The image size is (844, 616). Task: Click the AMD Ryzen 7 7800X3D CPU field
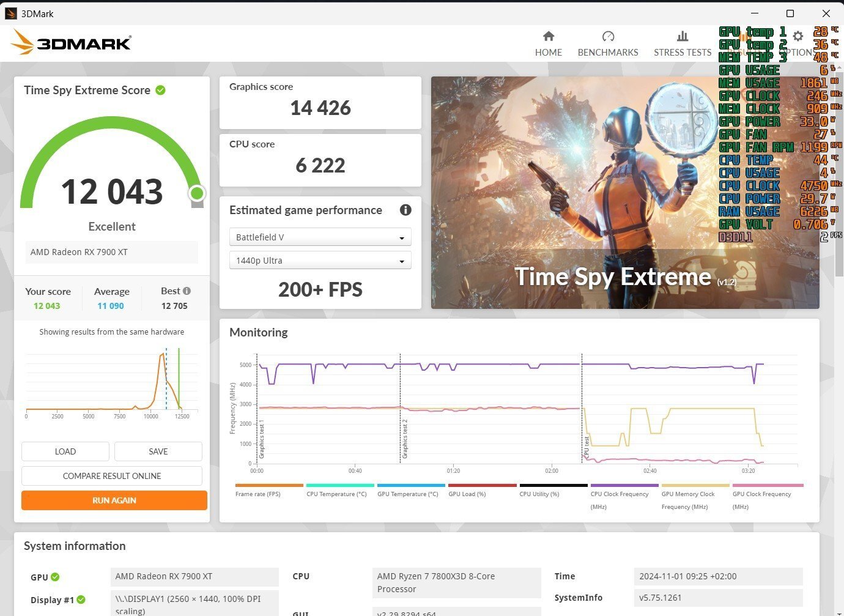pyautogui.click(x=457, y=582)
